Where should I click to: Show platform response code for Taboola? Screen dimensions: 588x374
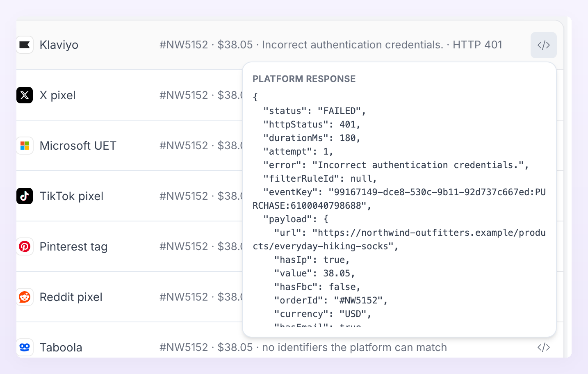pyautogui.click(x=544, y=347)
